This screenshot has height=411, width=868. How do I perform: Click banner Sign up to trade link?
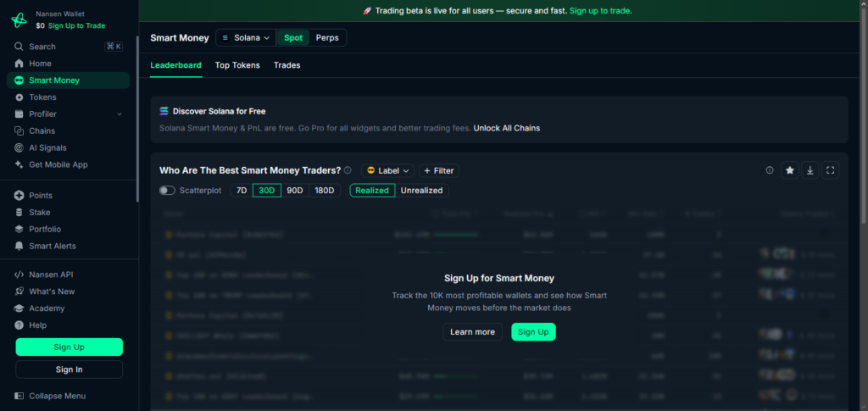point(601,10)
